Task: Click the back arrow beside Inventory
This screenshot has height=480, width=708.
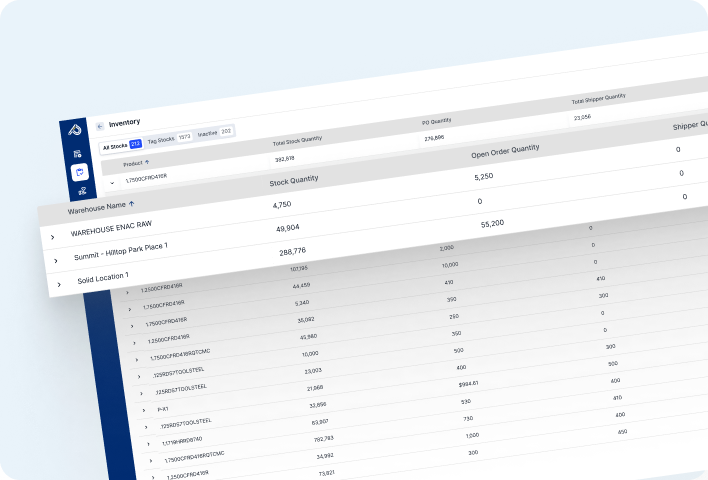Action: (x=100, y=126)
